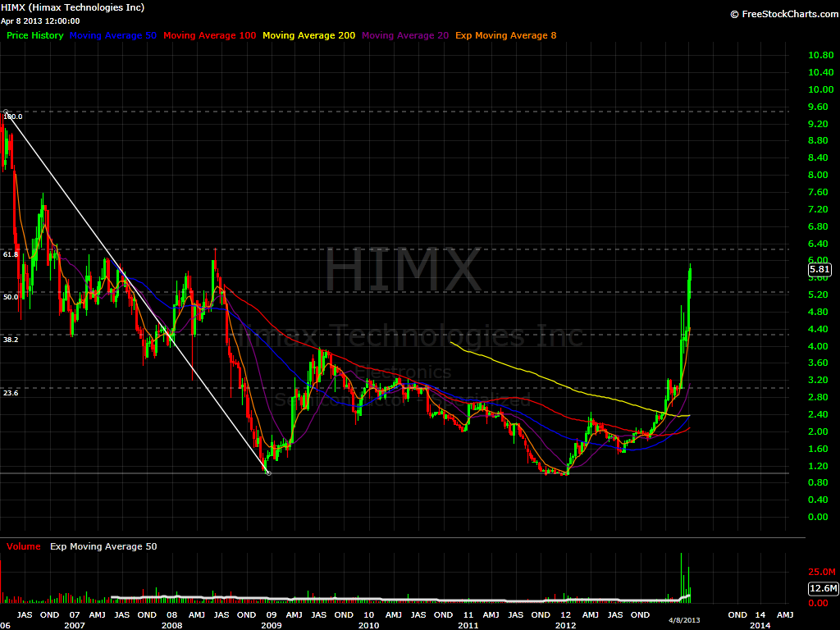The height and width of the screenshot is (630, 840).
Task: Click Exp Moving Average 50 volume legend
Action: (x=103, y=546)
